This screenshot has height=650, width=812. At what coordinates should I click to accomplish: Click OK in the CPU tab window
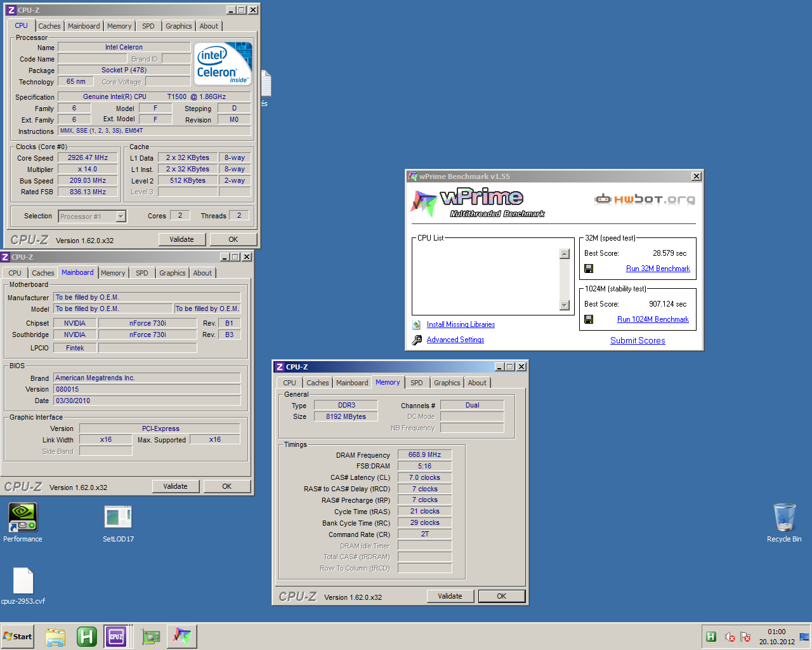click(233, 239)
